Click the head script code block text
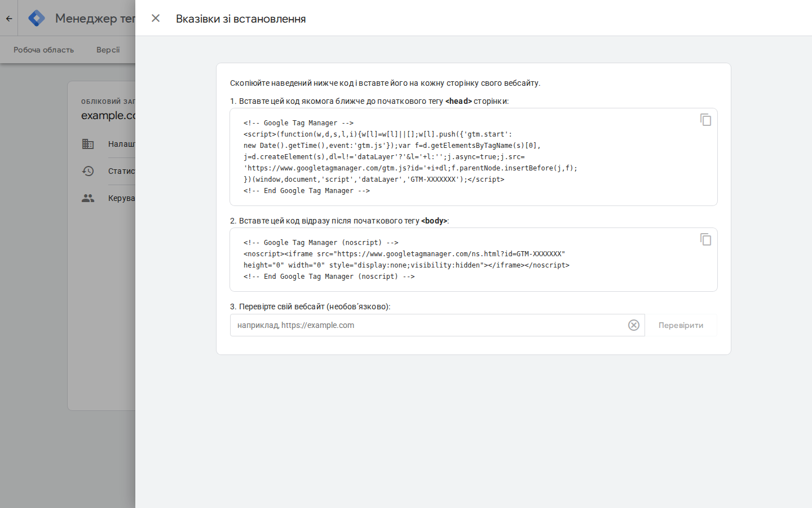 pyautogui.click(x=411, y=157)
